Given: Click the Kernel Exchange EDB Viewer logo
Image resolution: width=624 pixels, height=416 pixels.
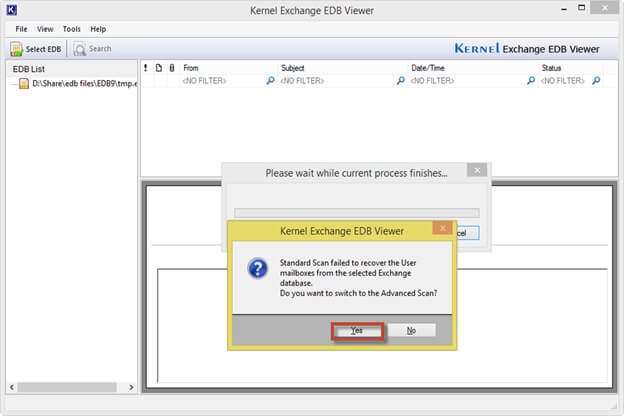Looking at the screenshot, I should (x=527, y=49).
